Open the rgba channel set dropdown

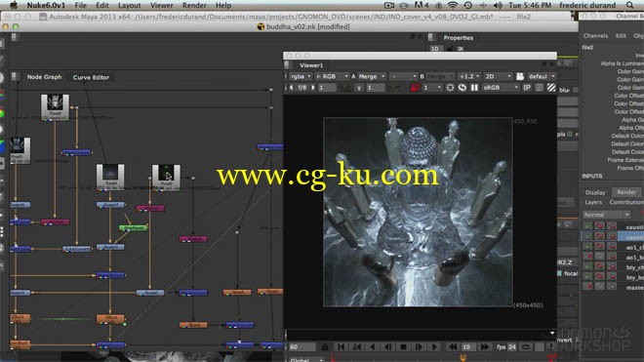click(301, 76)
